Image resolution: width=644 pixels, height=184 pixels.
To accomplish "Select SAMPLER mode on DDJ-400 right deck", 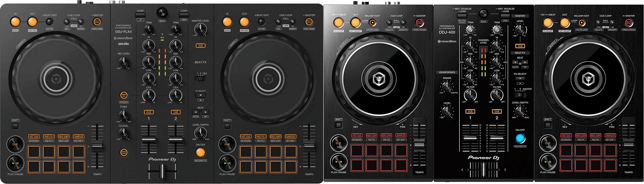I will pyautogui.click(x=610, y=135).
